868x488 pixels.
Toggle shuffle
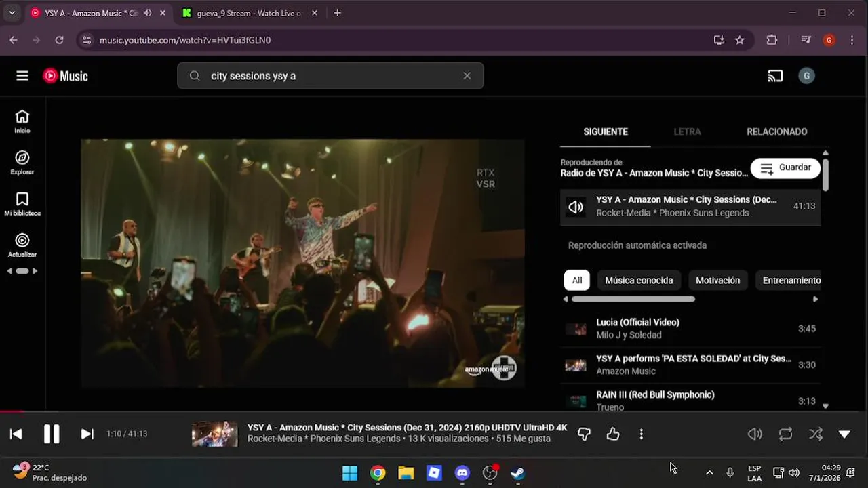816,434
